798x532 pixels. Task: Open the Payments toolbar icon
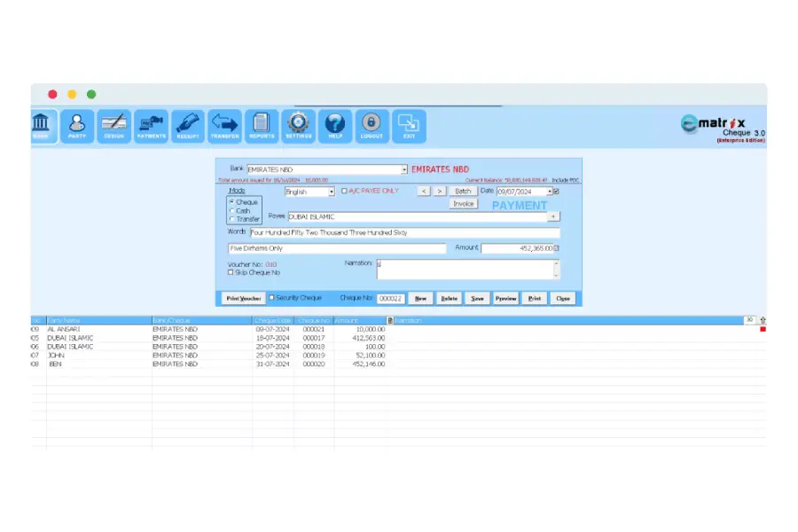[152, 125]
